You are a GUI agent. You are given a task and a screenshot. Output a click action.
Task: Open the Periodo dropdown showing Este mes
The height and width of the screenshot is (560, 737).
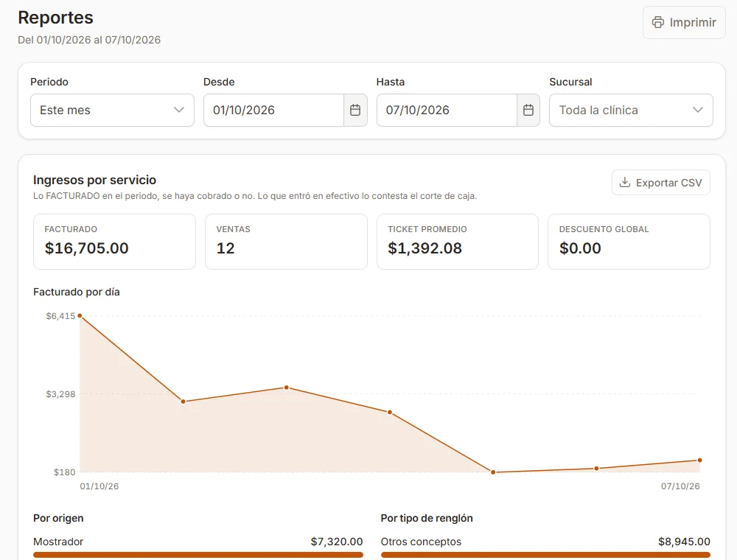(112, 110)
